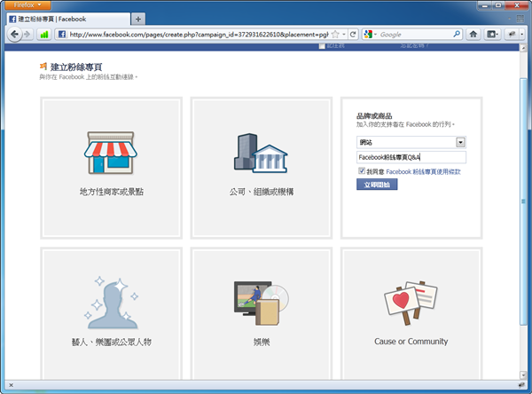532x394 pixels.
Task: Click the 立即開始 button
Action: coord(377,185)
